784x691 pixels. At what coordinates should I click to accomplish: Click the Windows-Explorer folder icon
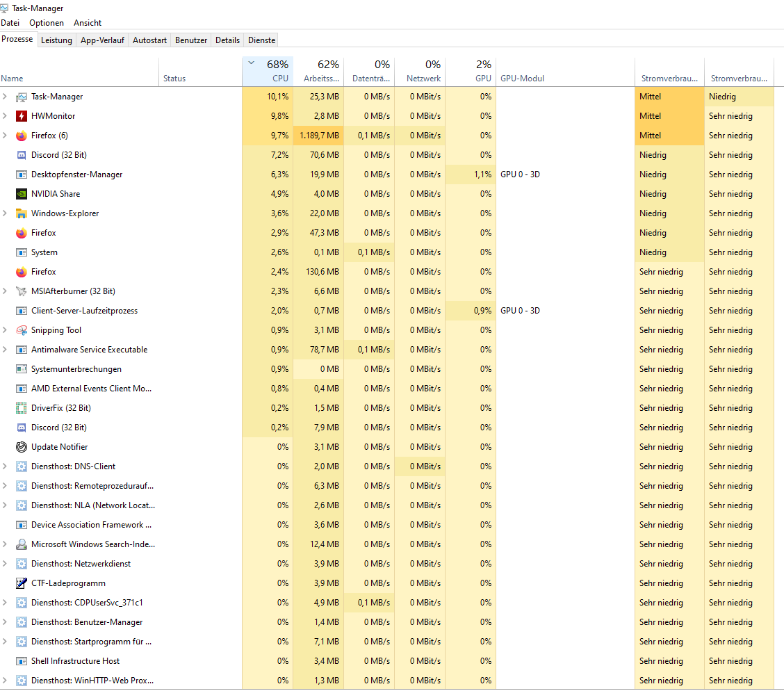(21, 213)
